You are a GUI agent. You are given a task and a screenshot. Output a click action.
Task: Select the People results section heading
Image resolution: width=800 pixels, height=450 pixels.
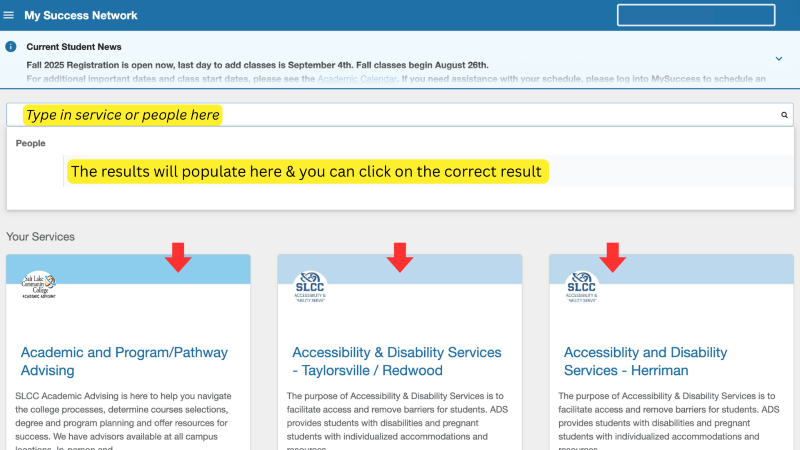point(31,143)
